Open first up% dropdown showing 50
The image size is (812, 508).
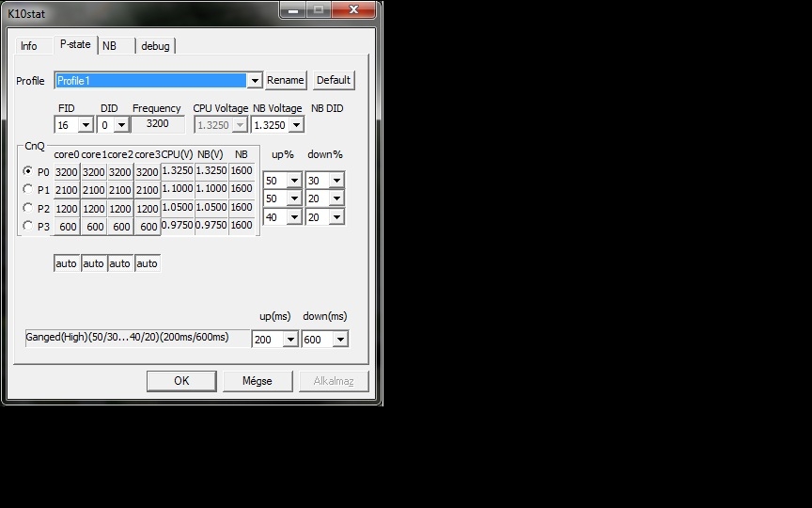(294, 181)
